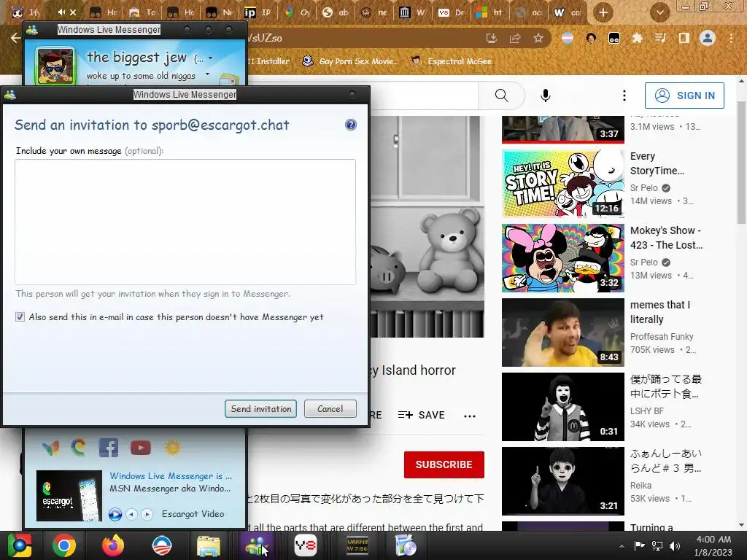Screen dimensions: 747x560
Task: Open Chrome's three-dot main menu
Action: (731, 38)
